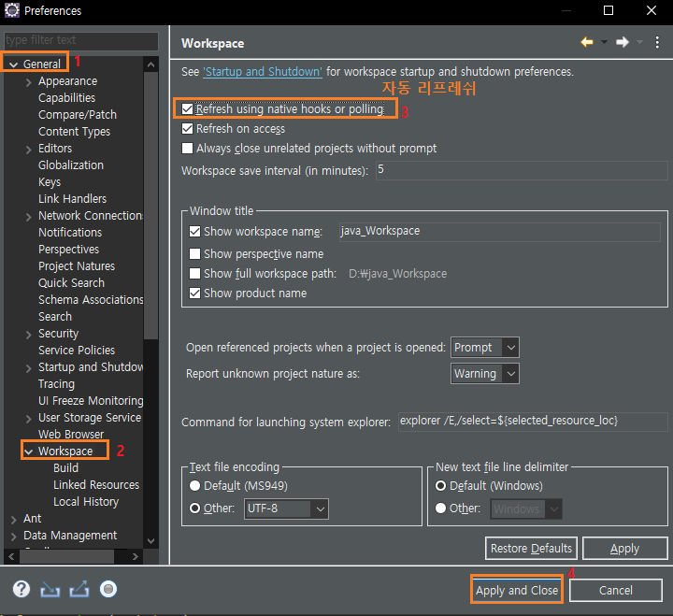Enable Show full workspace path checkbox
Screen dimensions: 673x616
(x=194, y=274)
